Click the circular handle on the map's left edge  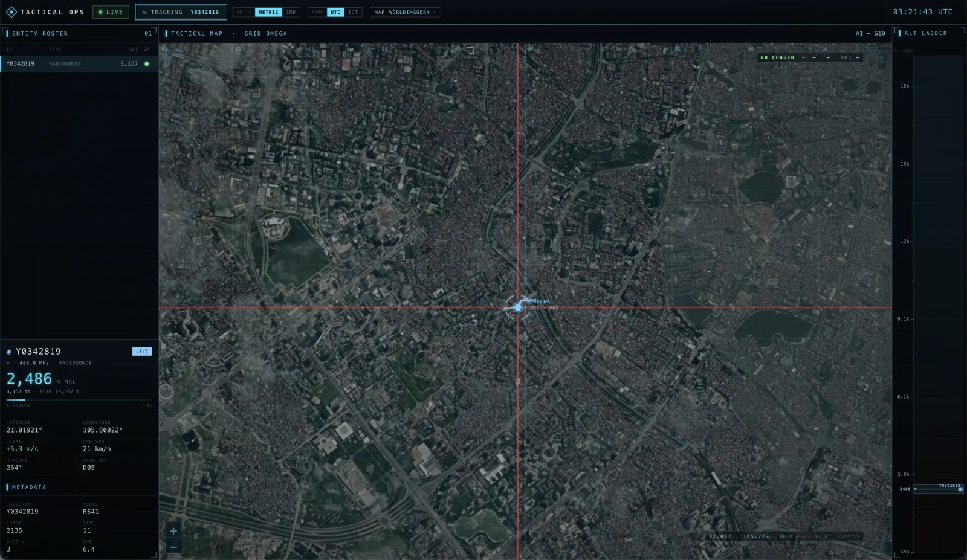point(166,391)
